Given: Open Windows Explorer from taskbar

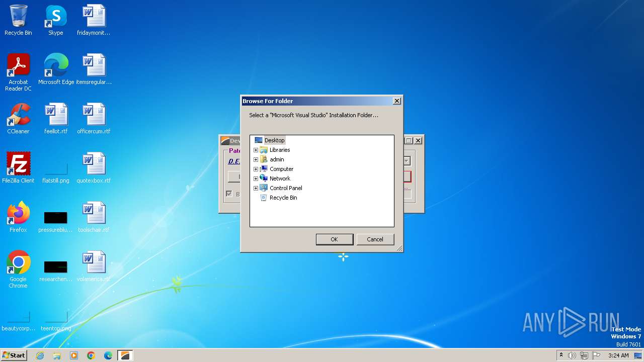Looking at the screenshot, I should [x=57, y=355].
